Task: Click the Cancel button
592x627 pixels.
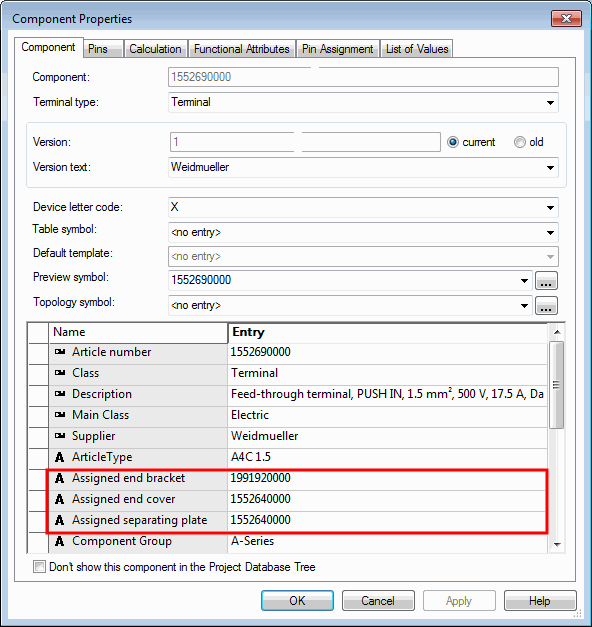Action: 378,601
